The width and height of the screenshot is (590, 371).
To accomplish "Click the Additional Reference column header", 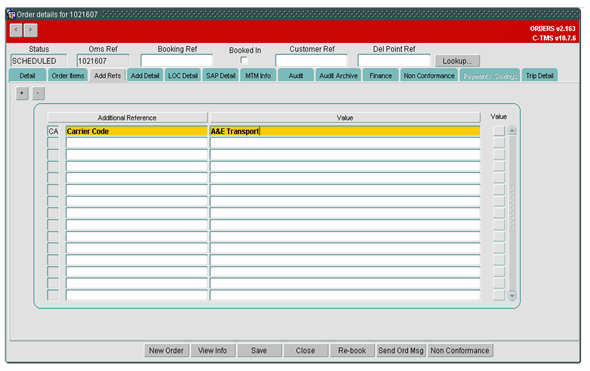I will [127, 118].
